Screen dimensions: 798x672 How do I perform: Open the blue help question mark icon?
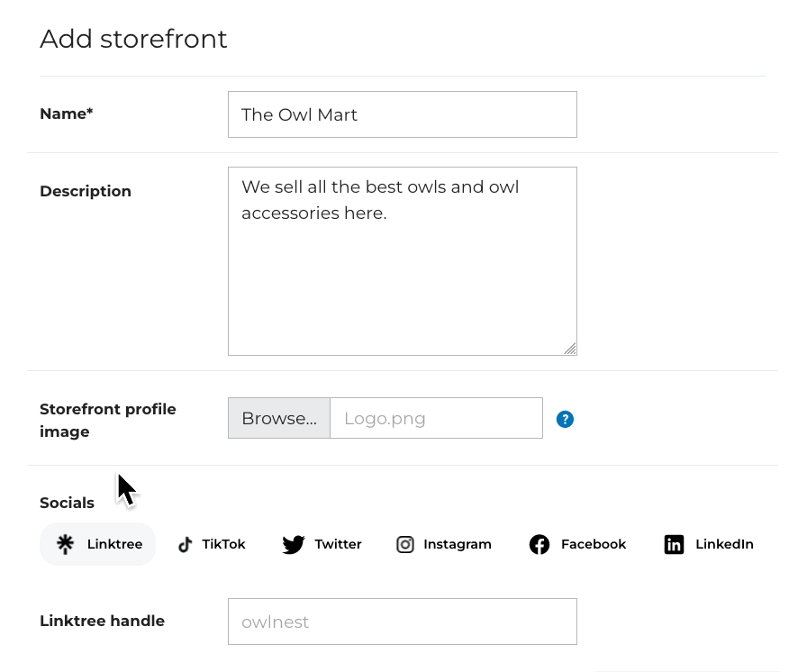(x=565, y=419)
